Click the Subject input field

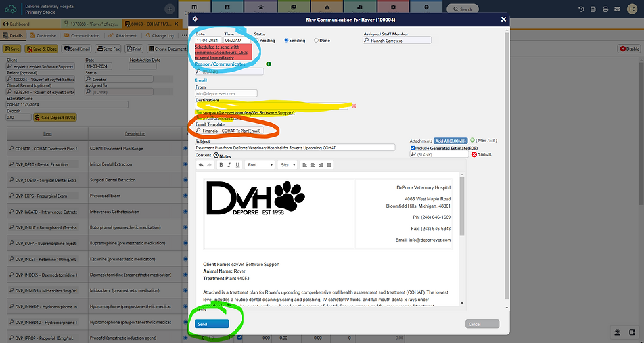point(295,147)
